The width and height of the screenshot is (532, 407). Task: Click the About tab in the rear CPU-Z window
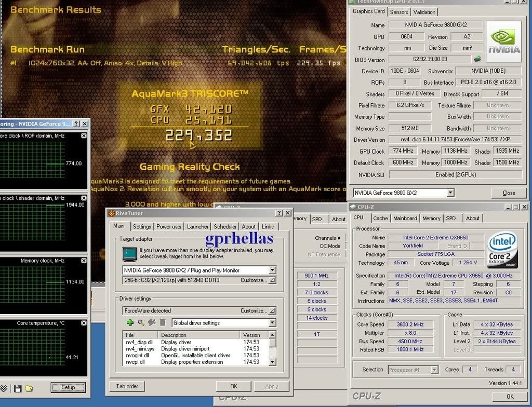tap(339, 219)
